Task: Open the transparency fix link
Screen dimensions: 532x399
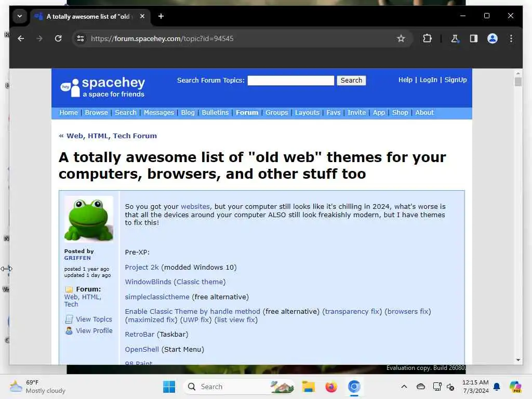Action: (x=352, y=312)
